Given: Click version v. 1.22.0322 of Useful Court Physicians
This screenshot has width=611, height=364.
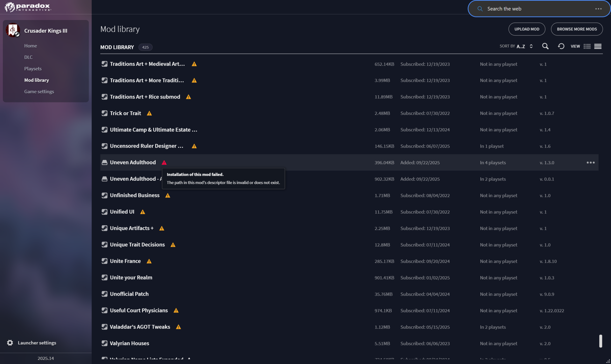Looking at the screenshot, I should 552,311.
